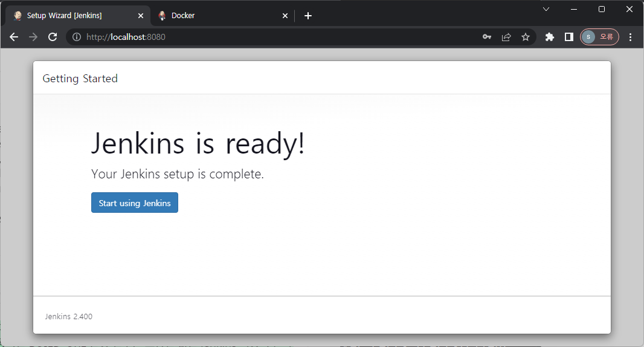Close the Docker tab
The height and width of the screenshot is (347, 644).
coord(285,16)
